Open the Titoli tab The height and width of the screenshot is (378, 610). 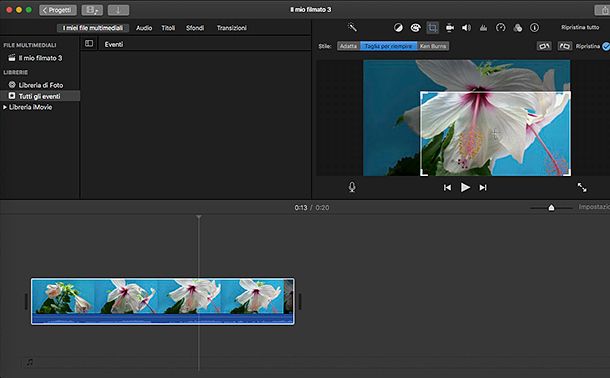coord(168,28)
